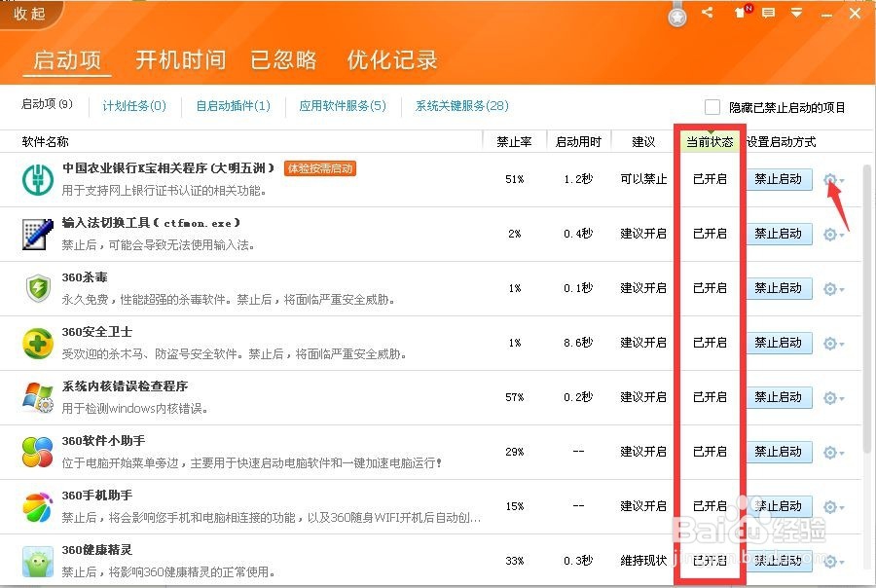Click 禁止启动 for 360安全卫士
The image size is (876, 588).
click(779, 343)
